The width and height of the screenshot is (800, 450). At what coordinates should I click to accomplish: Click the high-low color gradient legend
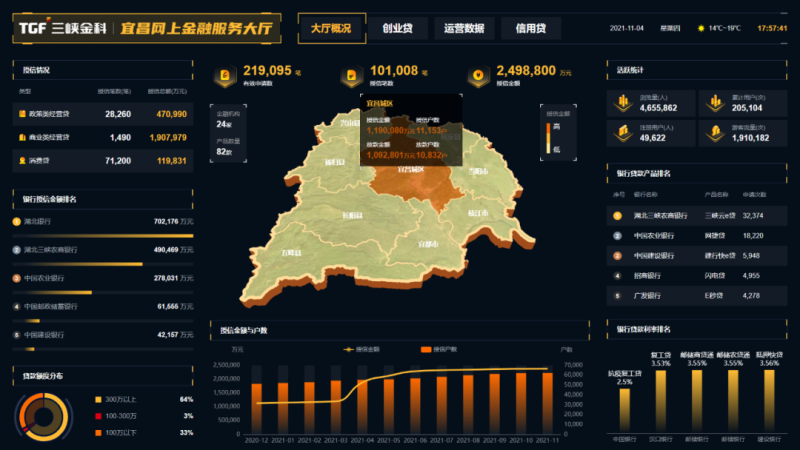[548, 138]
